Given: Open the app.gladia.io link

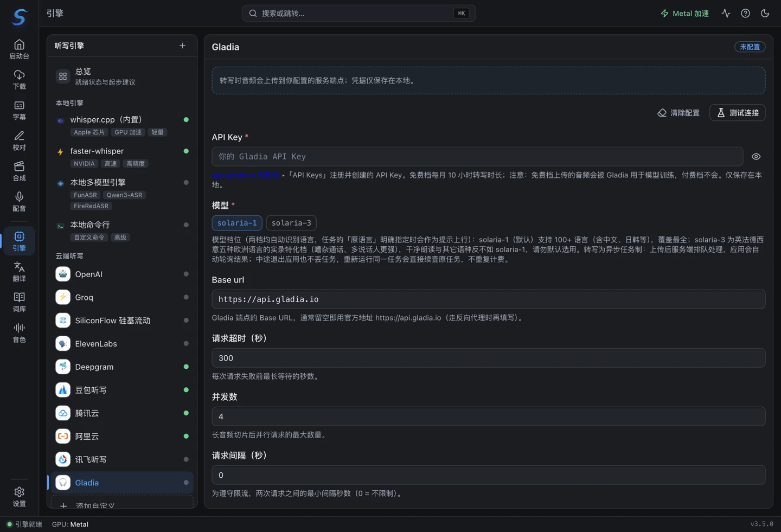Looking at the screenshot, I should (246, 175).
